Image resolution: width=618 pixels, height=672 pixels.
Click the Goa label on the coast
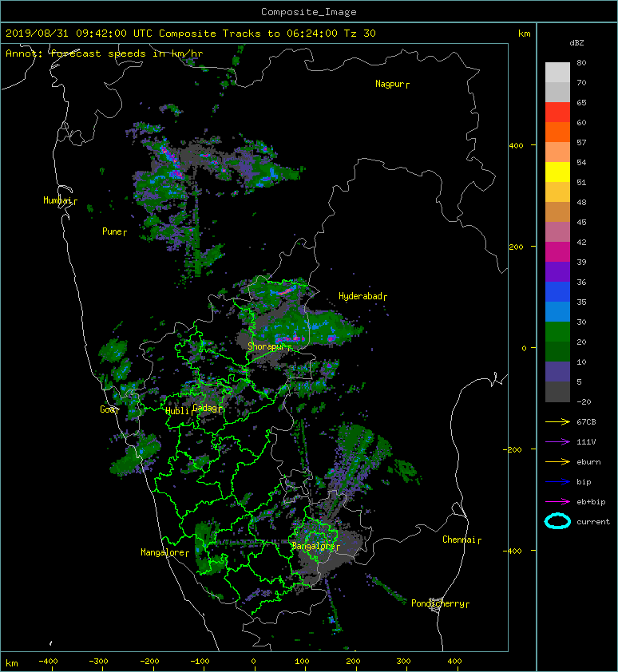(107, 409)
